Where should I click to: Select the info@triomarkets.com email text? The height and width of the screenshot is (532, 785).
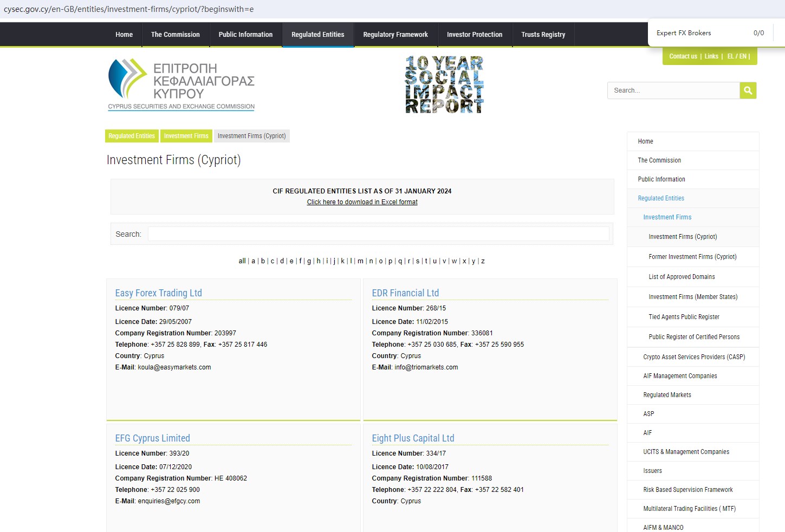click(x=426, y=367)
